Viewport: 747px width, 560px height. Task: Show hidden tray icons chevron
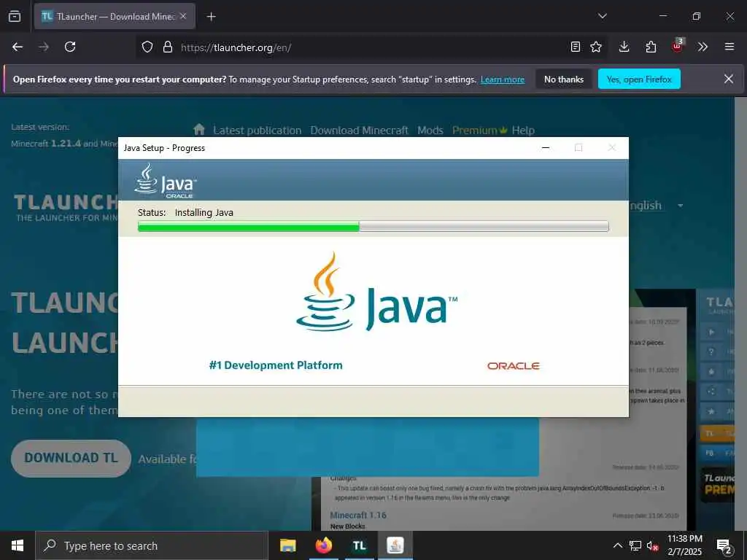click(617, 545)
